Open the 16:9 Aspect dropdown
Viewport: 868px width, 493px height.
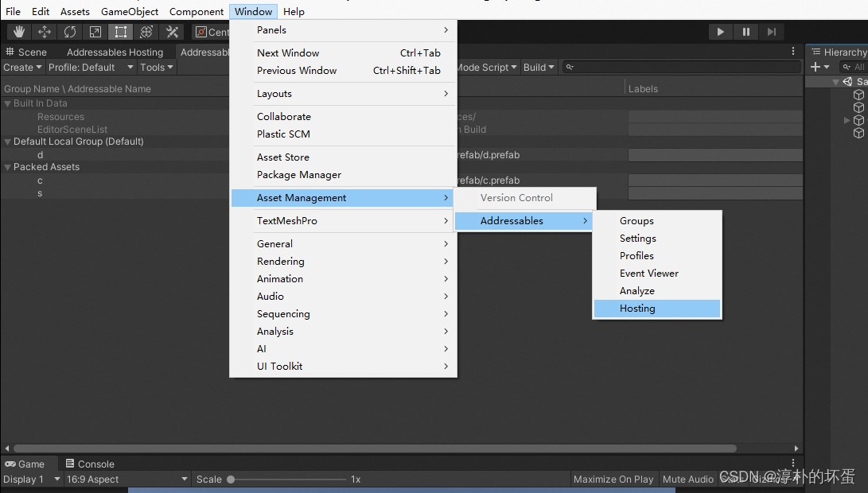[x=127, y=479]
